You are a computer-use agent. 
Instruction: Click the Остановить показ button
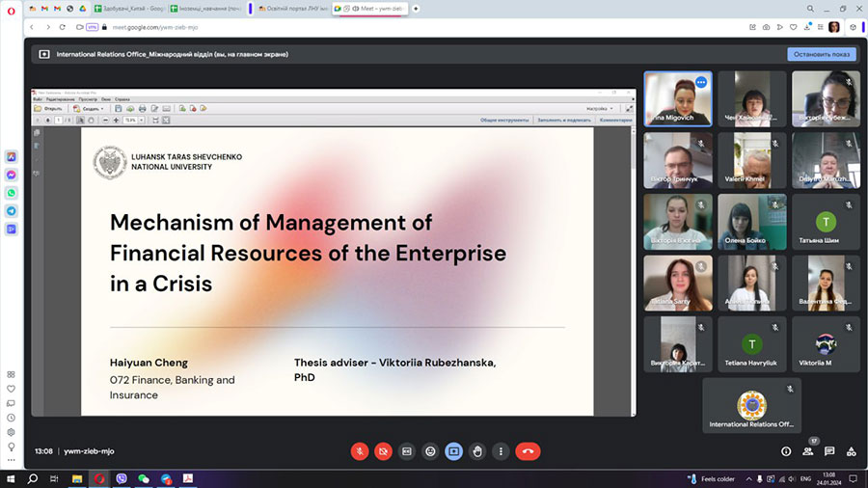(x=821, y=54)
